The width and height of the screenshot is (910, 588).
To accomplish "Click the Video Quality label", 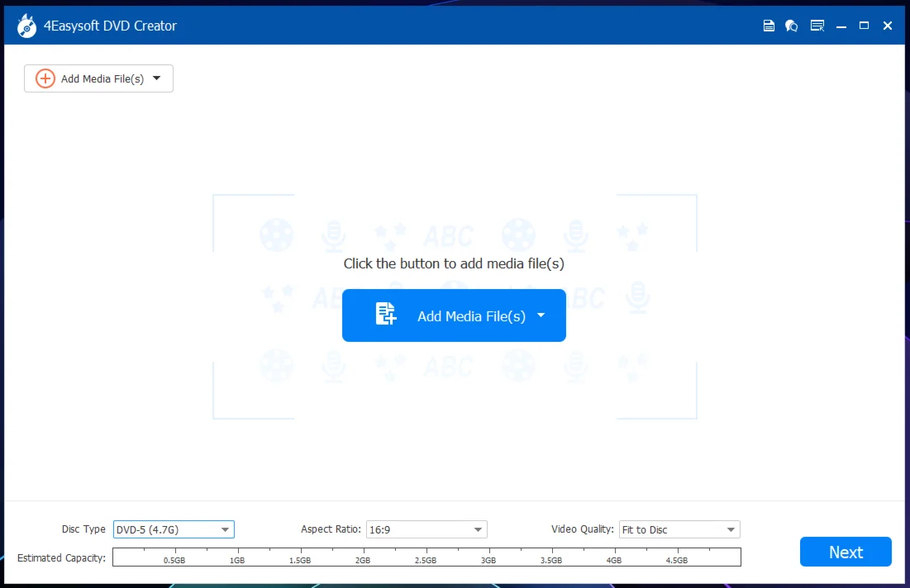I will click(582, 529).
